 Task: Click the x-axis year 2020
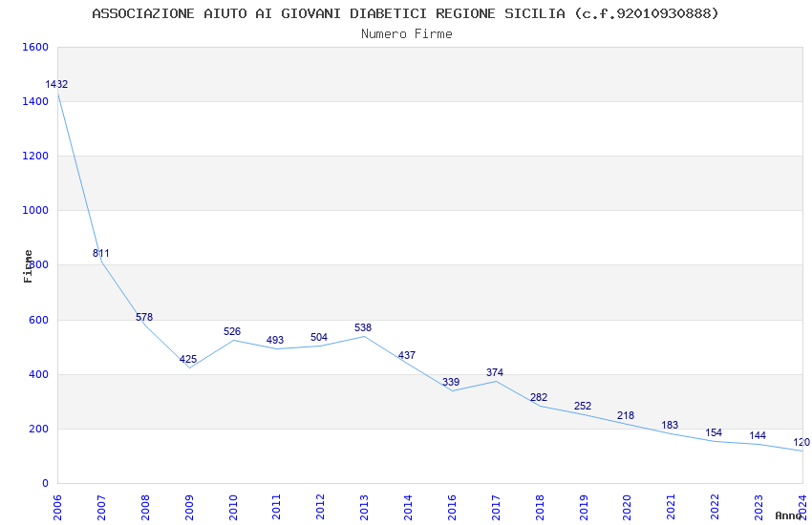[627, 508]
